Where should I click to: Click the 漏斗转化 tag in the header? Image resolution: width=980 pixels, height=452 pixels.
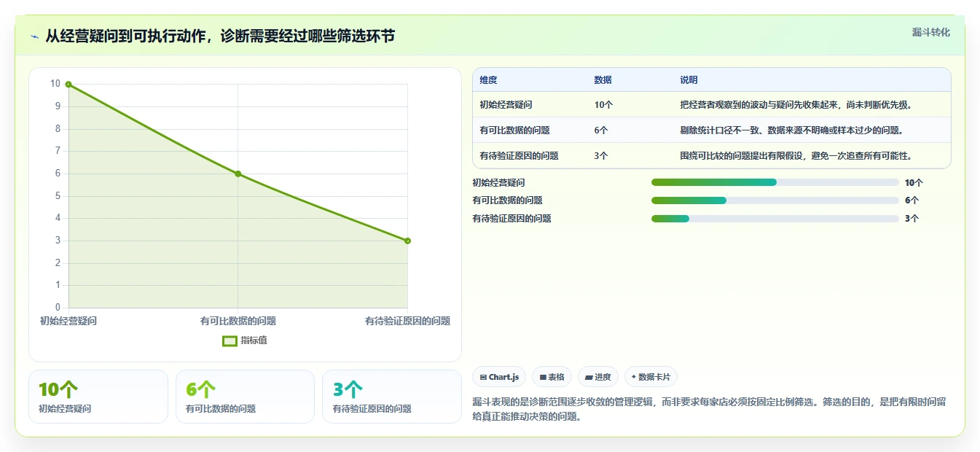(x=931, y=33)
